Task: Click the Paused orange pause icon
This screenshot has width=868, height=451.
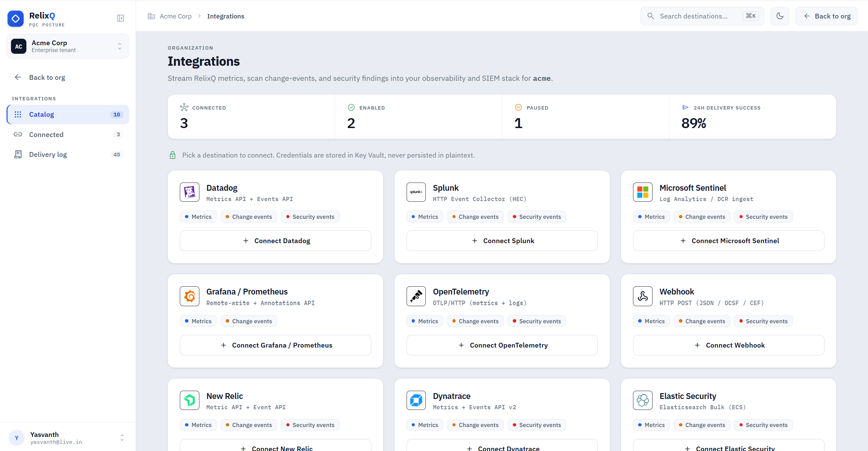Action: (518, 108)
